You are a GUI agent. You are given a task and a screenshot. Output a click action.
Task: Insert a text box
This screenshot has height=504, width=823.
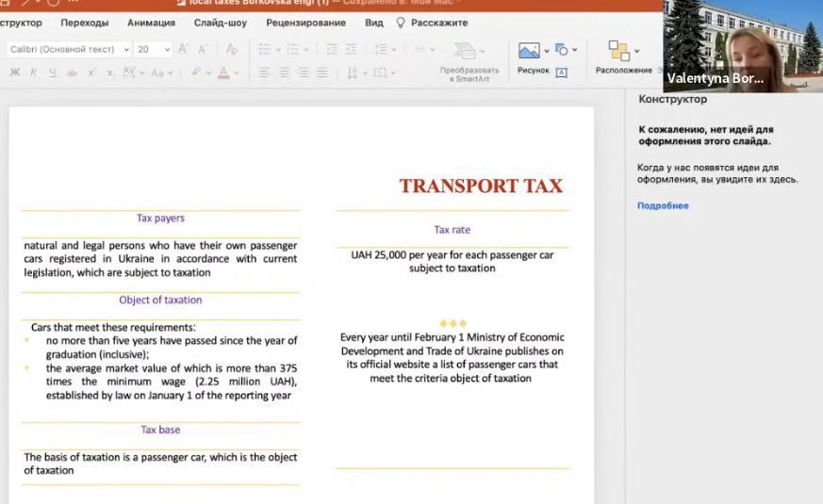point(562,73)
